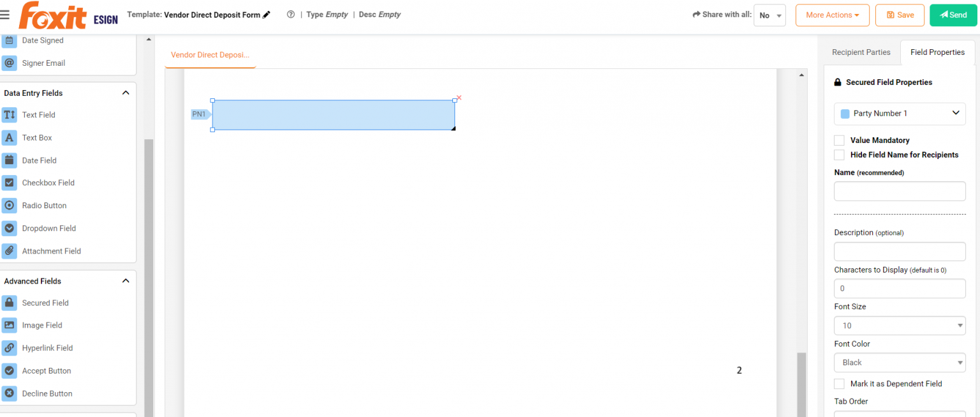Add a Secured Field
The height and width of the screenshot is (417, 980).
pos(45,302)
